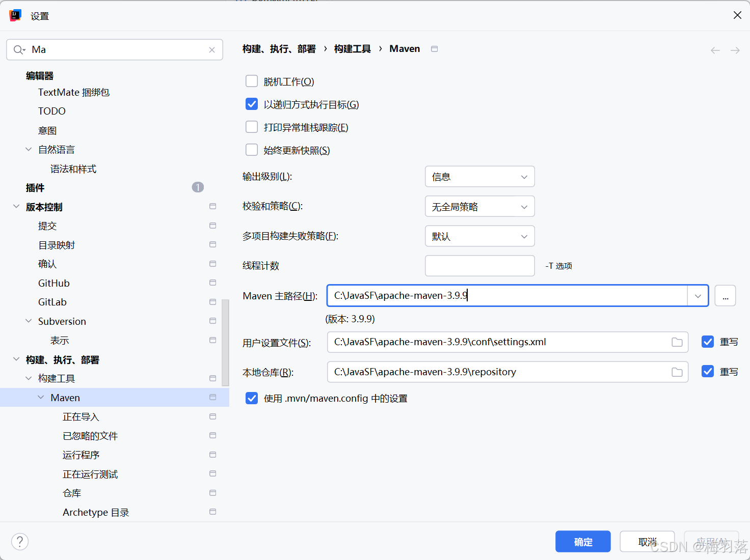Click project icon on 构建工具 row
Image resolution: width=750 pixels, height=560 pixels.
(213, 378)
